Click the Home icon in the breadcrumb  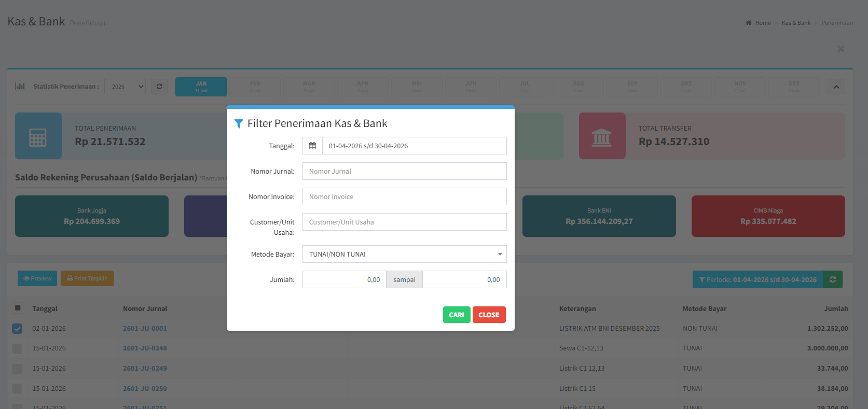749,23
